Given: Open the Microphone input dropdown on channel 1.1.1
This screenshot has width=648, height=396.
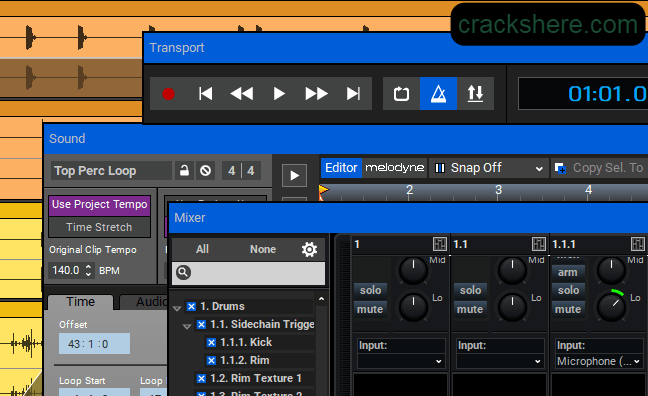Looking at the screenshot, I should [x=600, y=361].
